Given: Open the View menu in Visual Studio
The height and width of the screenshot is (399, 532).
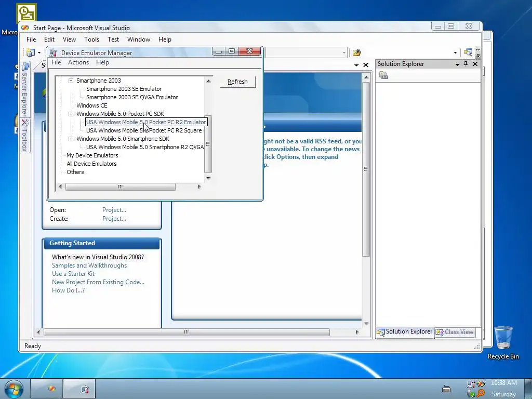Looking at the screenshot, I should click(x=69, y=39).
